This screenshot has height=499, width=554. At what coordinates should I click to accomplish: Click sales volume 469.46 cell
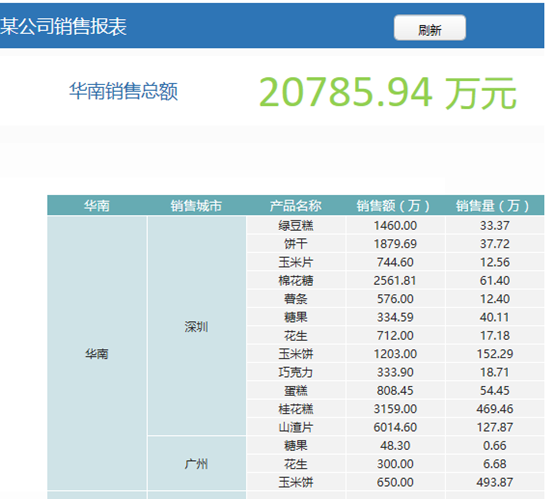(495, 409)
